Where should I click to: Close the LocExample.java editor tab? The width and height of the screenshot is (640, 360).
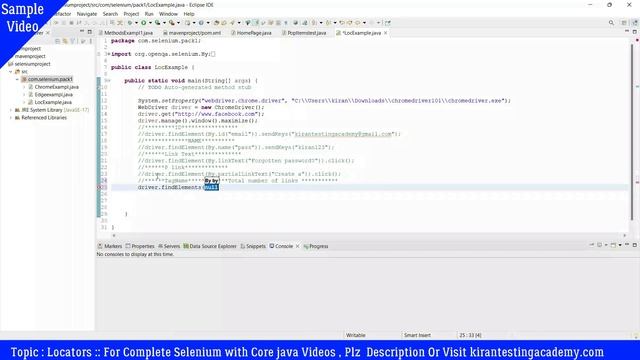(385, 33)
